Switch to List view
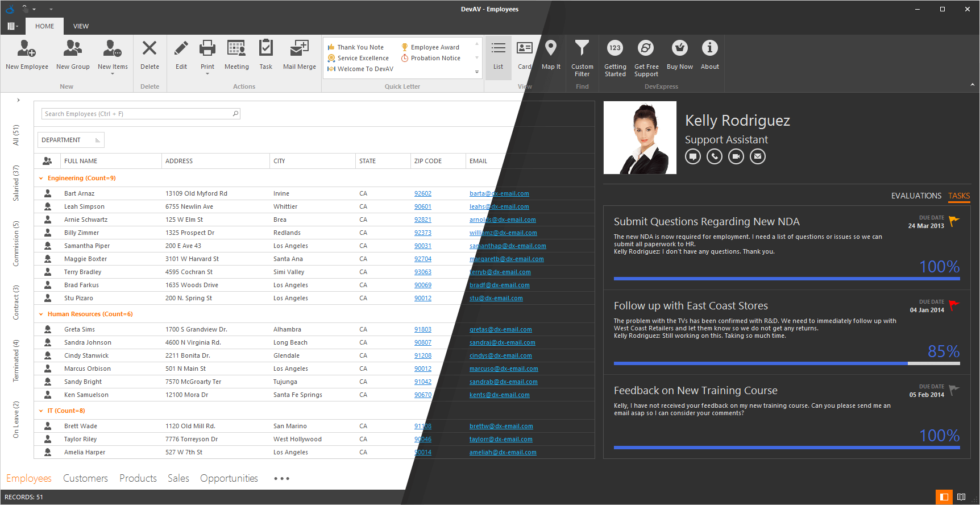 click(498, 55)
